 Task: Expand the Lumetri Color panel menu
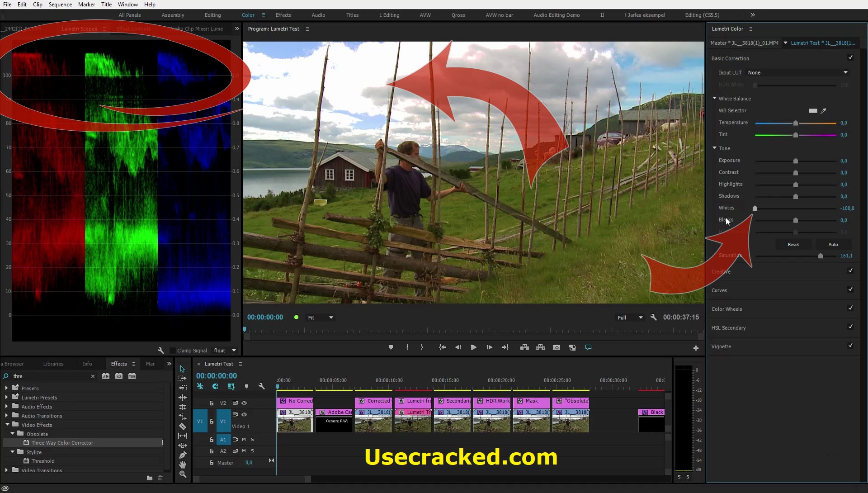point(750,28)
